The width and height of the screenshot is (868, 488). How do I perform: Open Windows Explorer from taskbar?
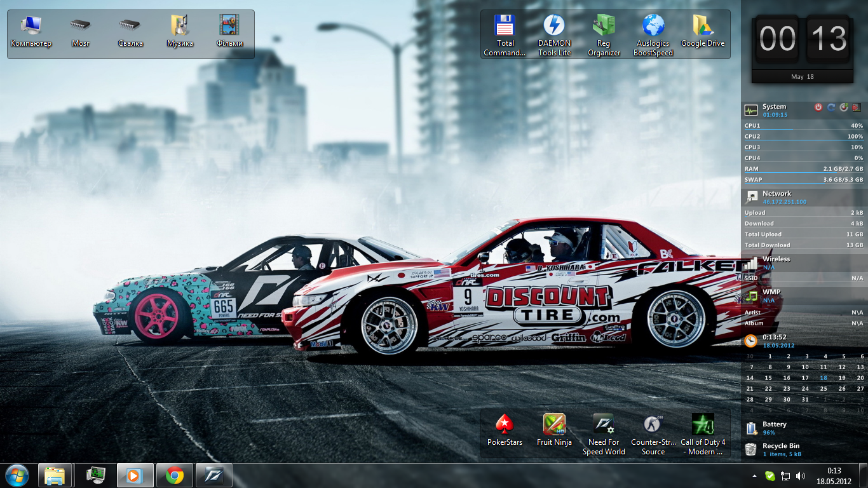pyautogui.click(x=55, y=475)
